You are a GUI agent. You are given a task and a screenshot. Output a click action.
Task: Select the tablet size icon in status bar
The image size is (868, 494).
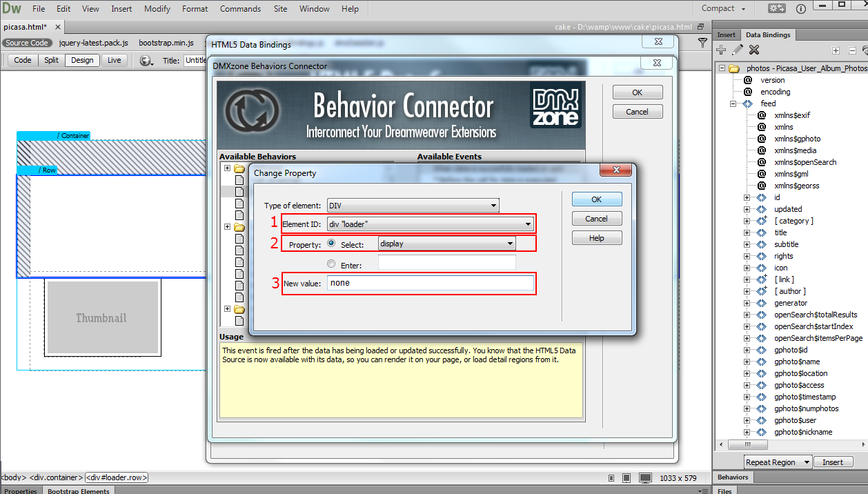point(627,477)
